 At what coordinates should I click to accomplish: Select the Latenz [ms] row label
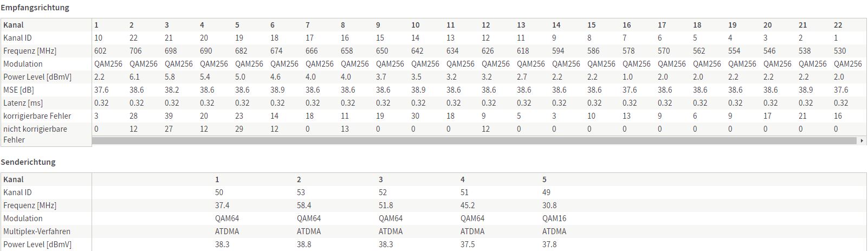pos(23,103)
